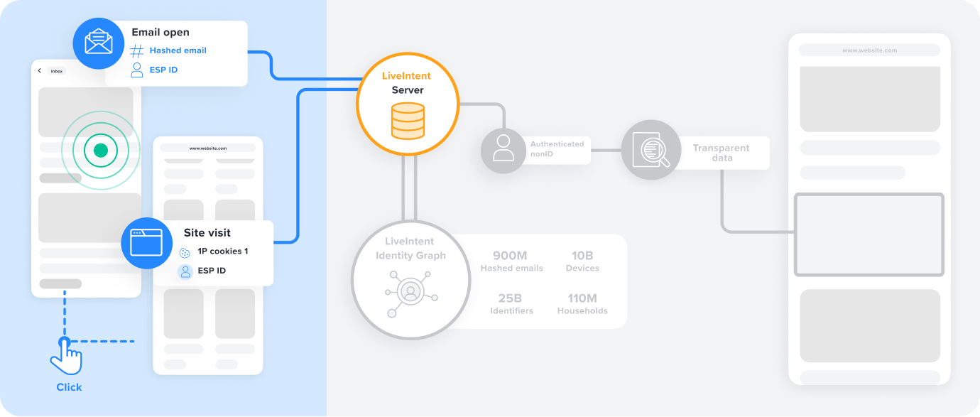Viewport: 980px width, 417px height.
Task: Click the Hashed email text
Action: tap(178, 51)
